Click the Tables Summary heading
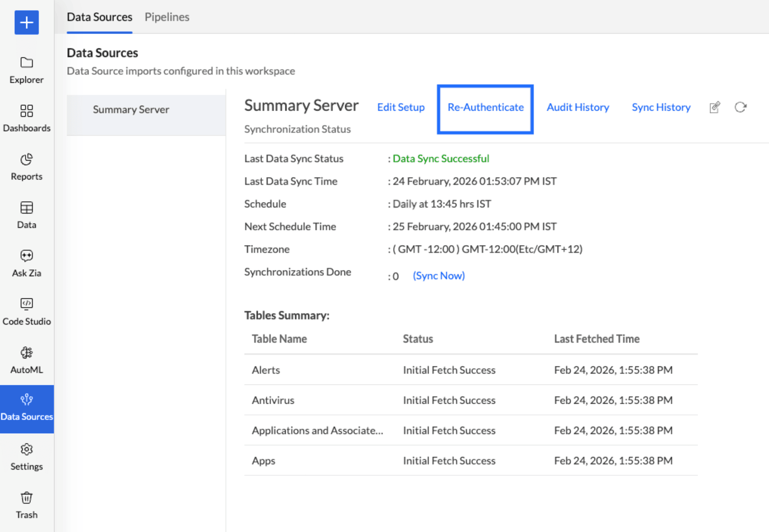 [x=287, y=316]
